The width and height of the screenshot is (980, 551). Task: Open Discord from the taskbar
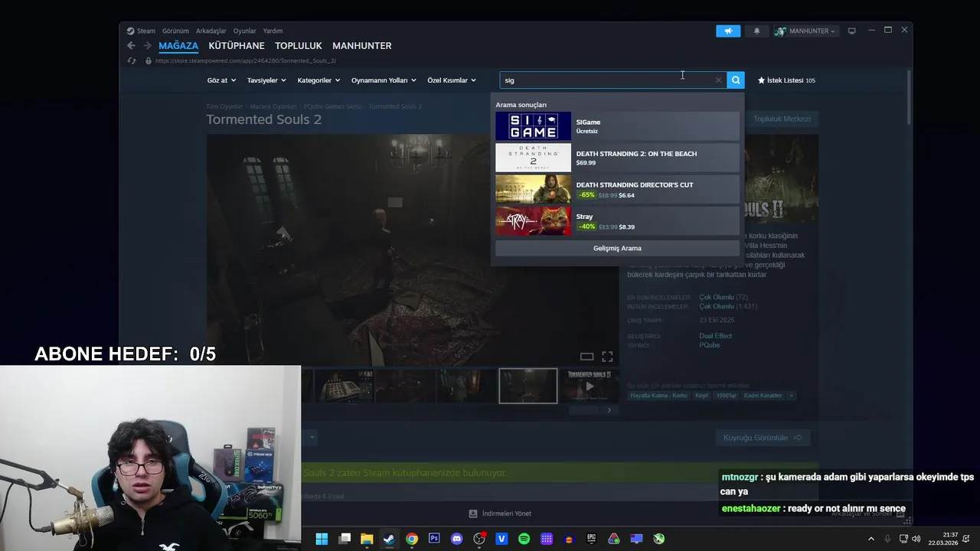[457, 539]
